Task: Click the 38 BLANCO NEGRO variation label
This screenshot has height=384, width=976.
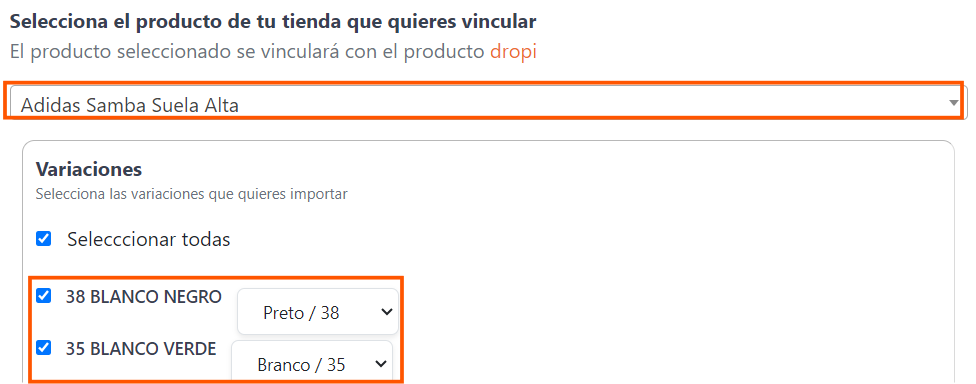Action: [x=144, y=297]
